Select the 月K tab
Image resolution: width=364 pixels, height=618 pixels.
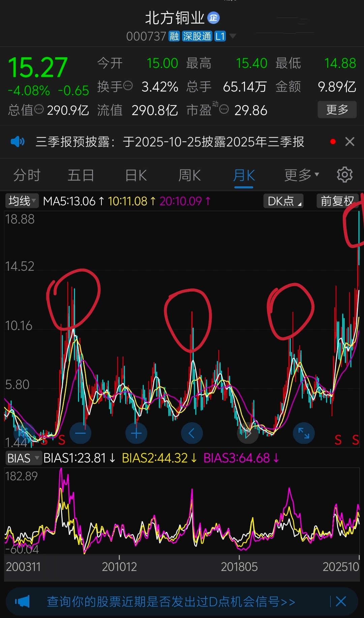(244, 176)
